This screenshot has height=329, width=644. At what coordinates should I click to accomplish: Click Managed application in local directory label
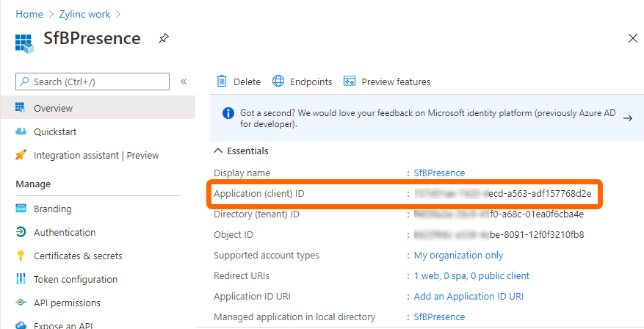(294, 317)
